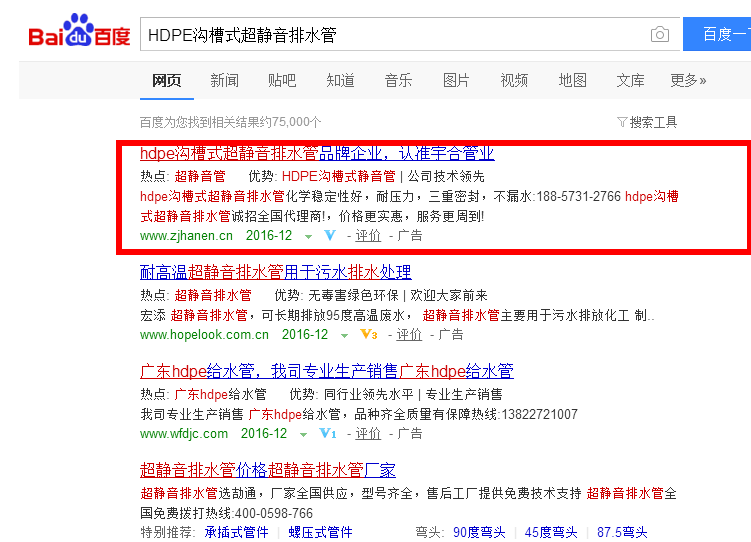Click the orange V3 badge for hopelook.com.cn
This screenshot has height=542, width=751.
tap(368, 334)
